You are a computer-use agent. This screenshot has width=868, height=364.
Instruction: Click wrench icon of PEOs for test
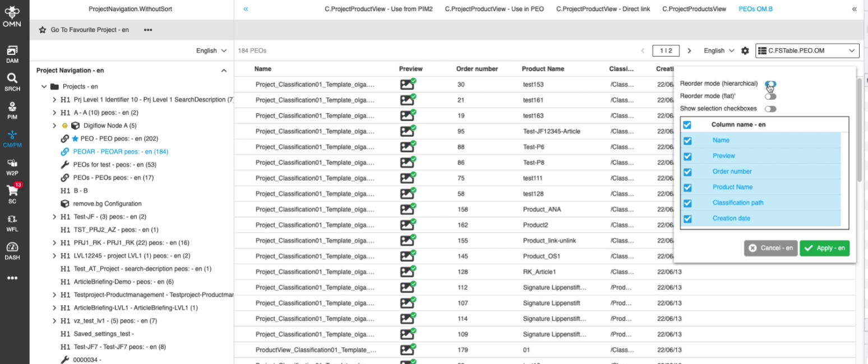[64, 164]
